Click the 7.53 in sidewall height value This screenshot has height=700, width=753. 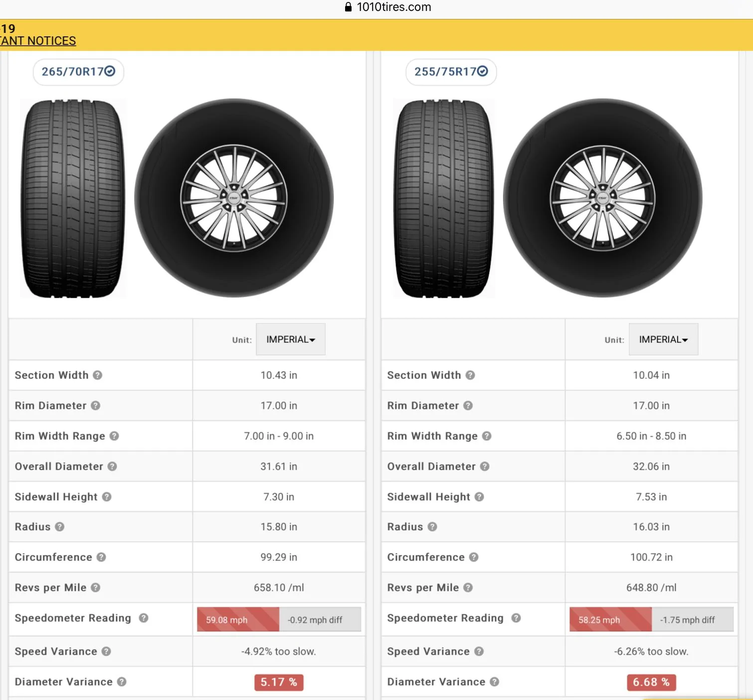(651, 497)
